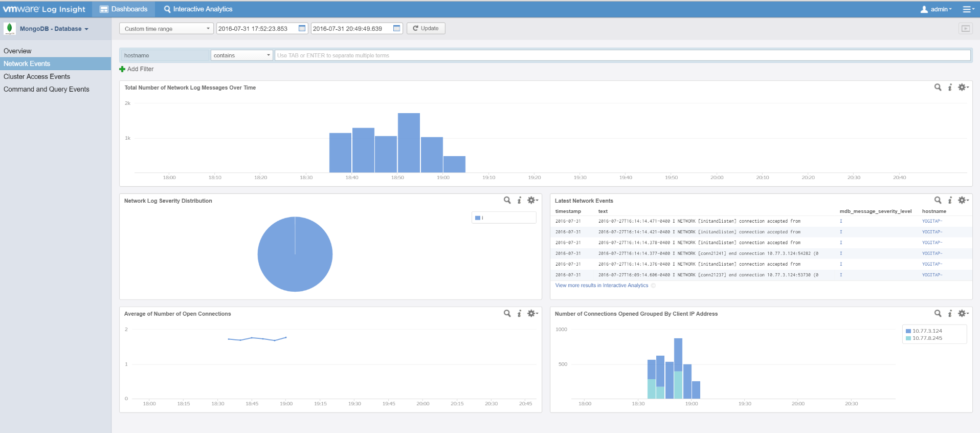Open the Dashboards tab
This screenshot has height=433, width=980.
click(123, 9)
